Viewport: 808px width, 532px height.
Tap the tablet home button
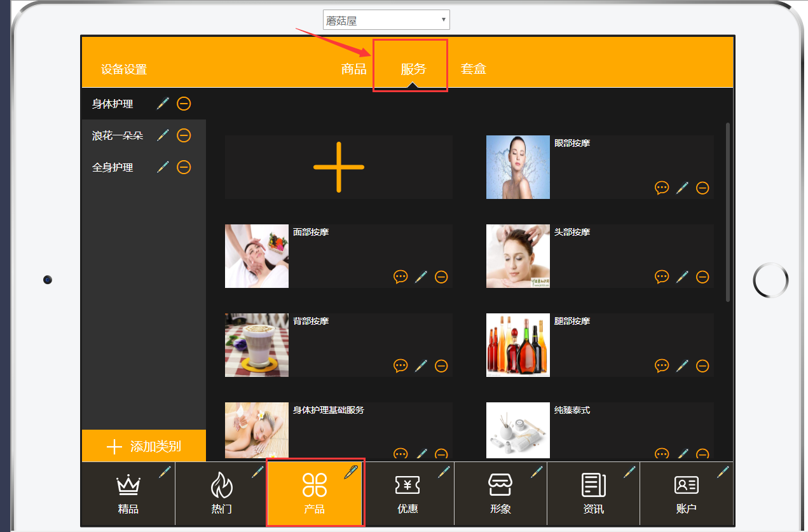click(x=770, y=280)
